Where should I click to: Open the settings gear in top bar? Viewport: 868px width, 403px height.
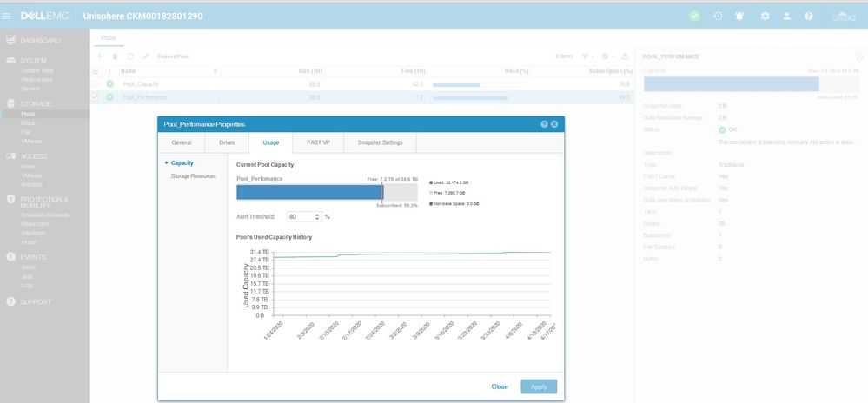point(765,16)
